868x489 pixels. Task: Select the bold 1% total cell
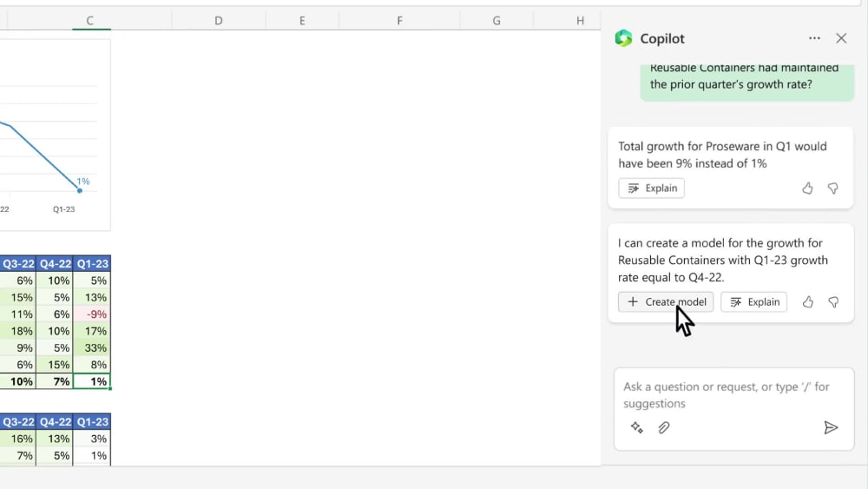tap(92, 381)
